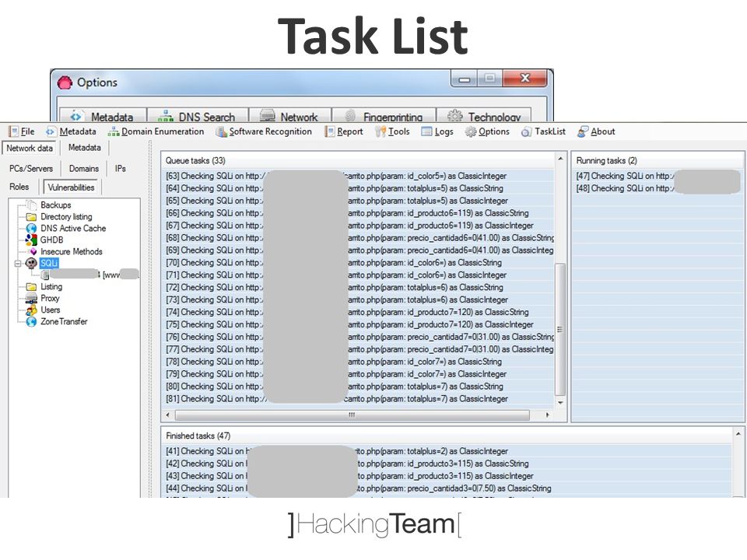Viewport: 747px width, 560px height.
Task: Click the Insecure Methods icon
Action: [33, 251]
